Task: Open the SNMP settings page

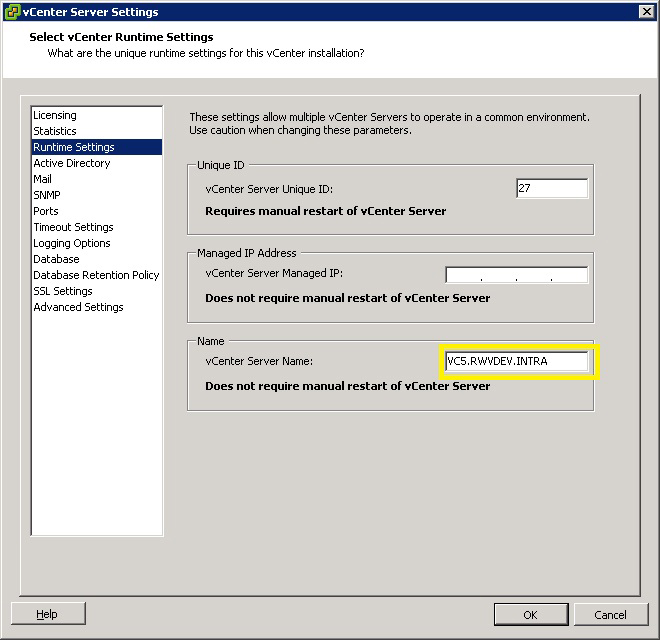Action: [x=47, y=195]
